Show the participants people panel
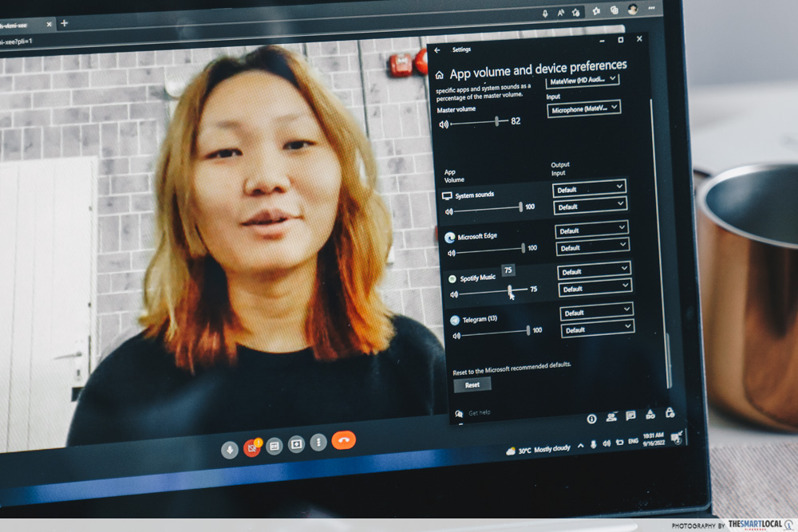 (x=611, y=416)
